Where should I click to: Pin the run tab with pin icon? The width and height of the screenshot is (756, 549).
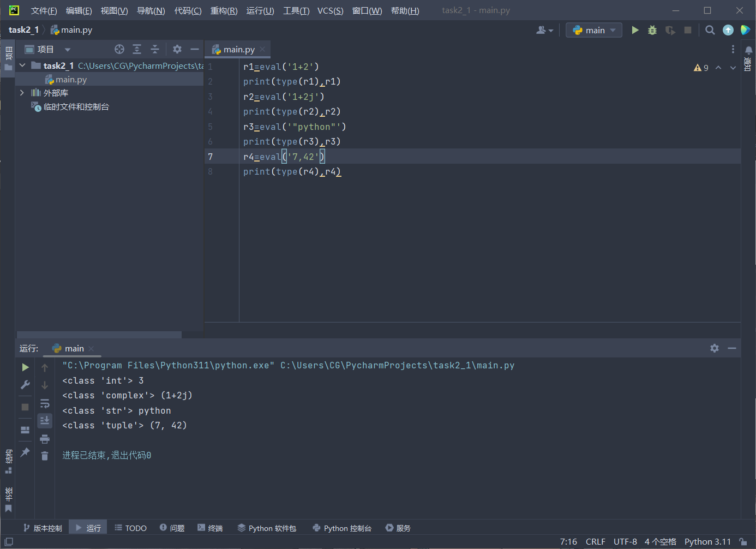pyautogui.click(x=25, y=452)
